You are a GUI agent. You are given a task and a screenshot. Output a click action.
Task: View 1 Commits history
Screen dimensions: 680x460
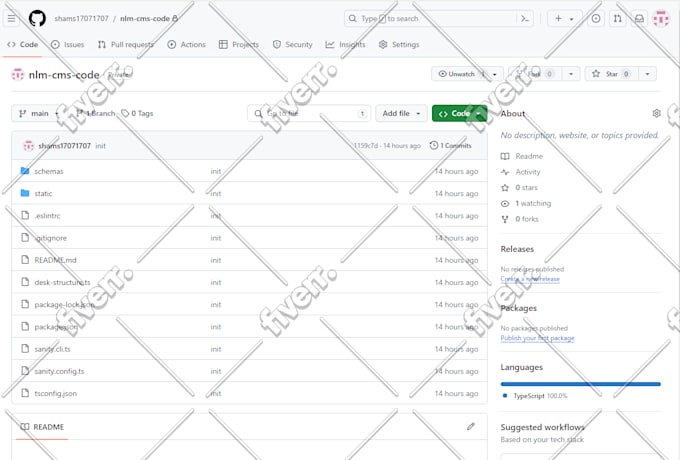pos(451,146)
